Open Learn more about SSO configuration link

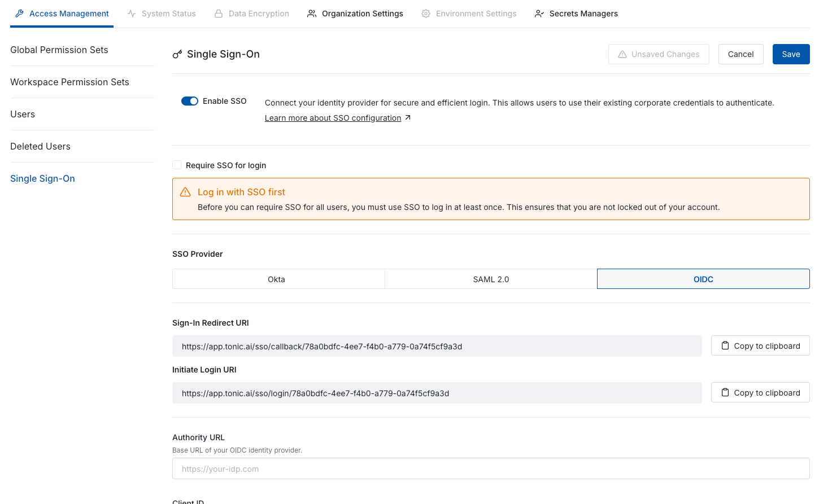333,118
